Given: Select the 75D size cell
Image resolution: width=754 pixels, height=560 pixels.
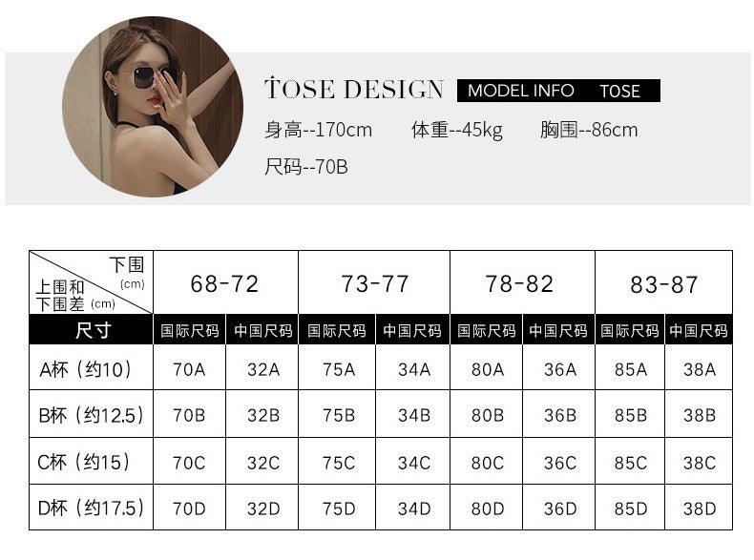Looking at the screenshot, I should click(339, 508).
